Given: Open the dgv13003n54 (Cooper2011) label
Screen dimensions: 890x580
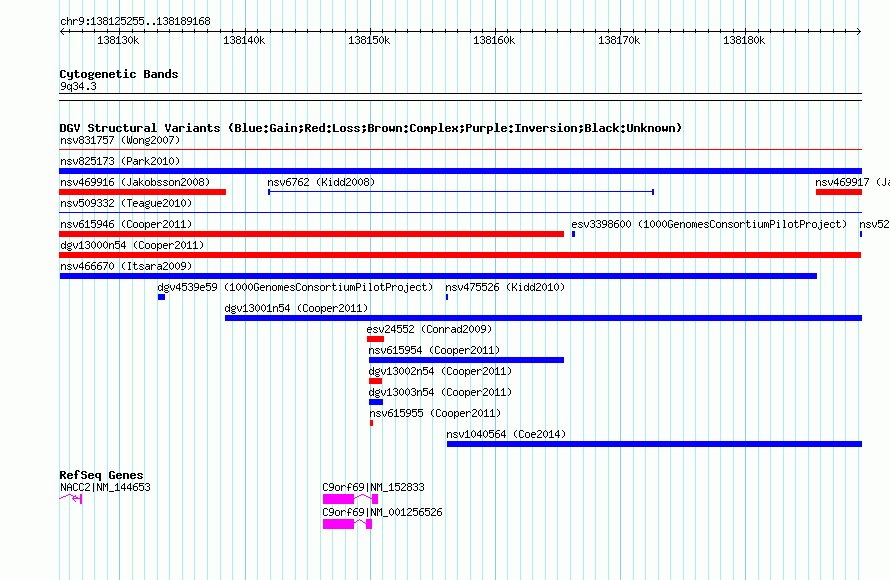Looking at the screenshot, I should click(x=440, y=392).
